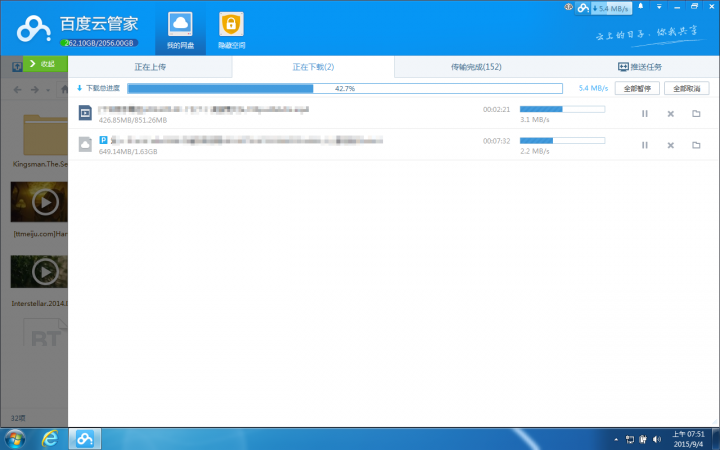
Task: Select the BT torrent file icon
Action: [x=45, y=332]
